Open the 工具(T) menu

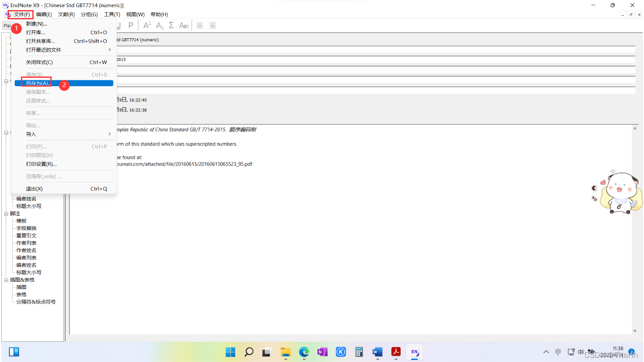coord(112,14)
